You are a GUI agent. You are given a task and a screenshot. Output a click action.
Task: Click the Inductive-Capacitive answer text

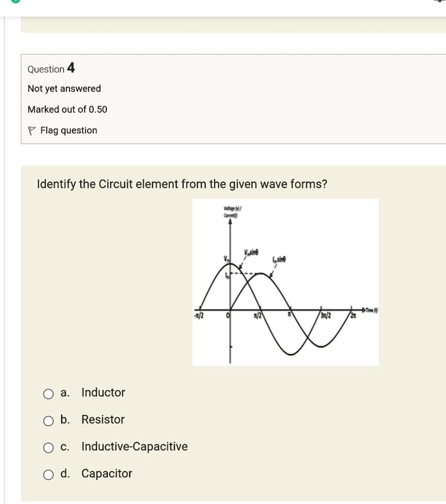[134, 446]
